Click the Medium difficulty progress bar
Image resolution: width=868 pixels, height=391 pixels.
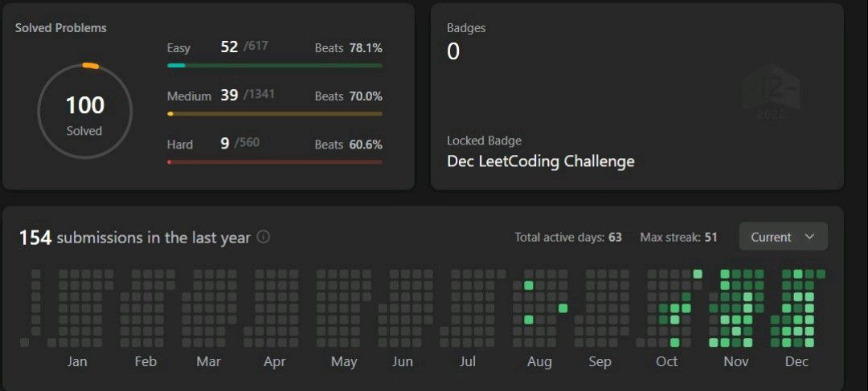tap(275, 113)
